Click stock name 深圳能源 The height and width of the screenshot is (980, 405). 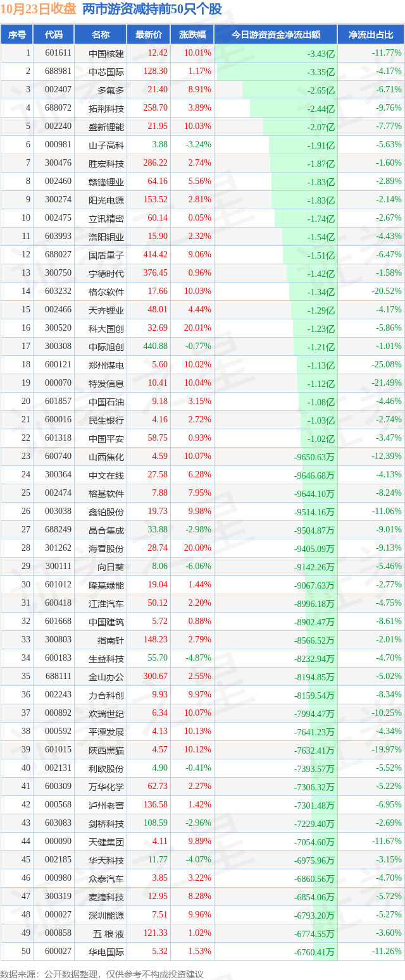(106, 915)
